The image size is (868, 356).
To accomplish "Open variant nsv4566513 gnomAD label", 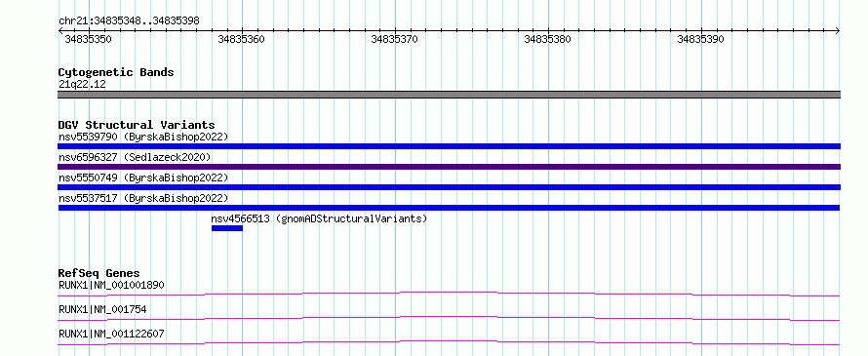I will point(320,218).
